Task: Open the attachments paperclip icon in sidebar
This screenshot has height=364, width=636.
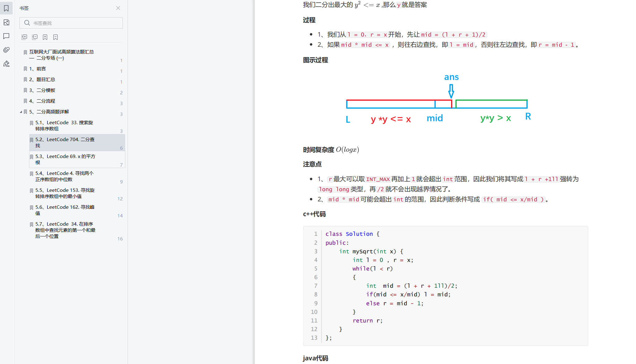Action: (x=6, y=50)
